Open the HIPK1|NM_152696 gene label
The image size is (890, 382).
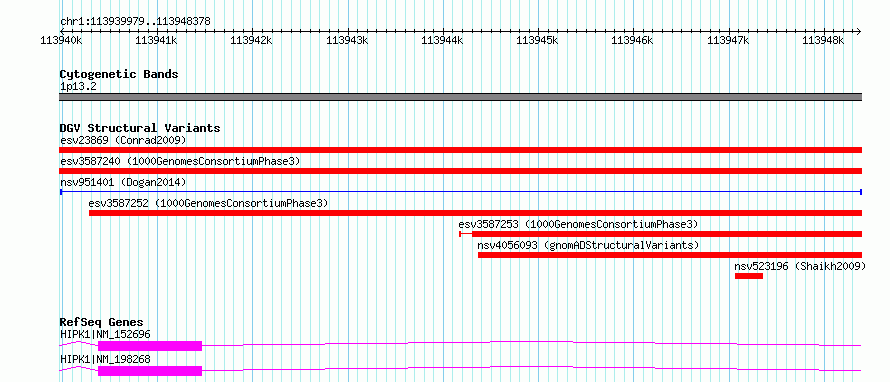[105, 334]
